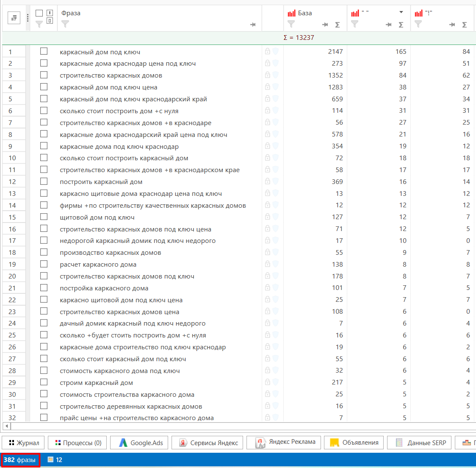Open the grid settings icon in top-left corner
This screenshot has height=468, width=476.
pyautogui.click(x=14, y=18)
